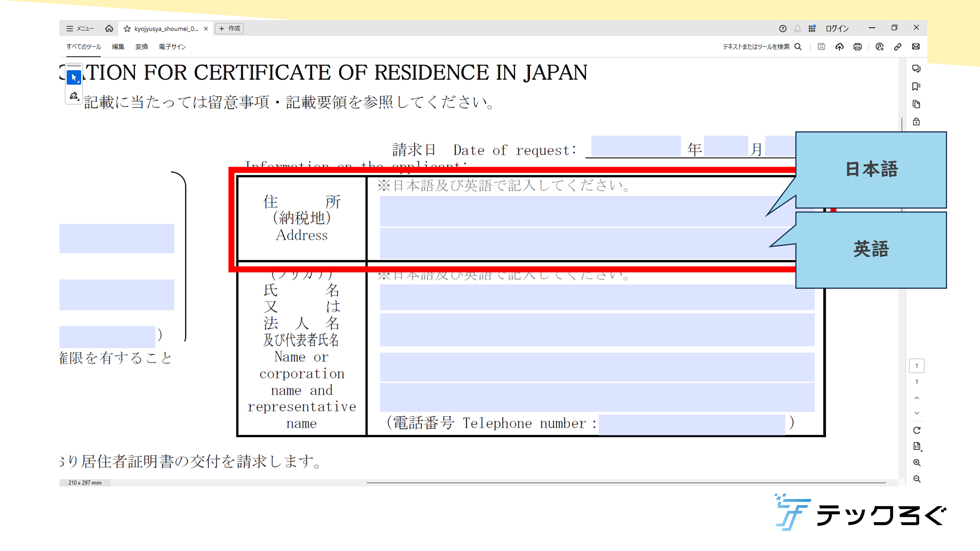Click the top blue field beside the bracket
The image size is (980, 551).
[117, 238]
